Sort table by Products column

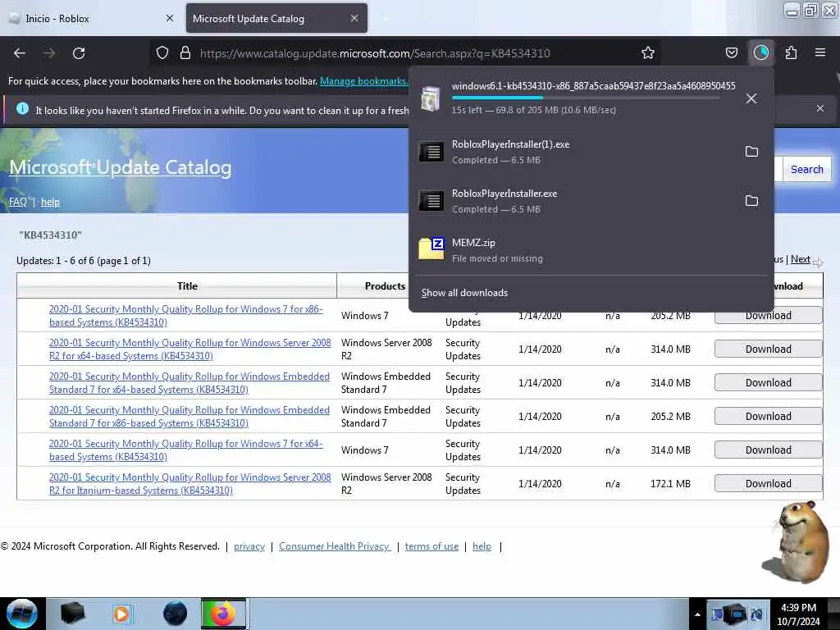tap(385, 286)
